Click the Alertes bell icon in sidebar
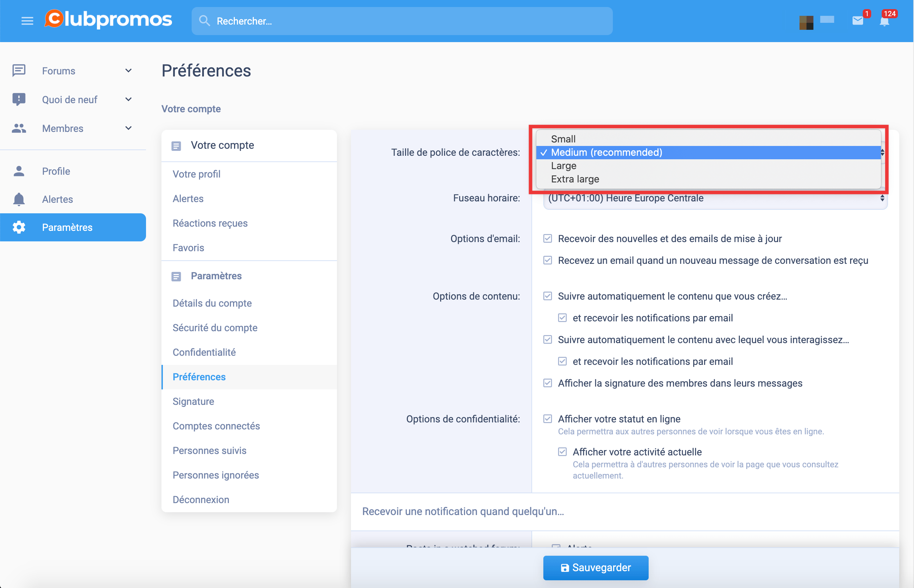914x588 pixels. pos(19,199)
